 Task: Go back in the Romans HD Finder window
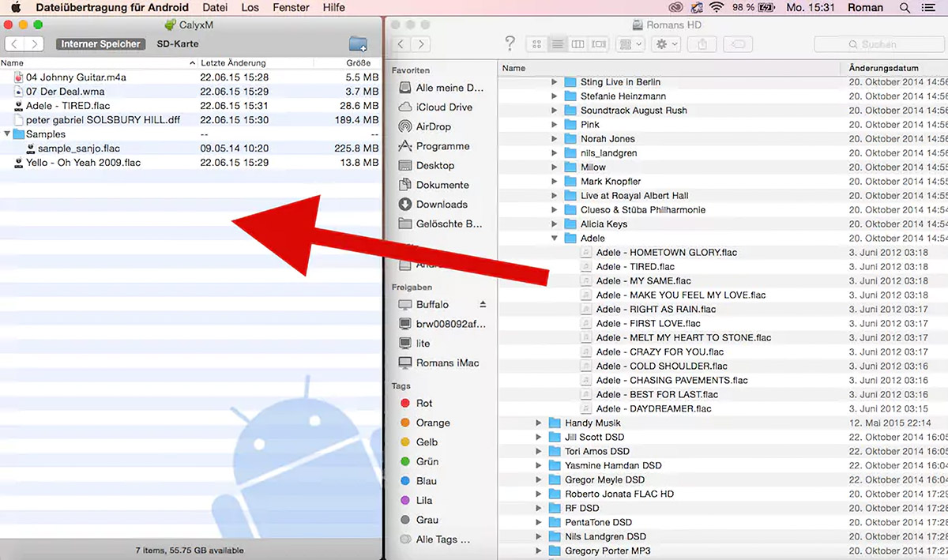click(x=401, y=44)
